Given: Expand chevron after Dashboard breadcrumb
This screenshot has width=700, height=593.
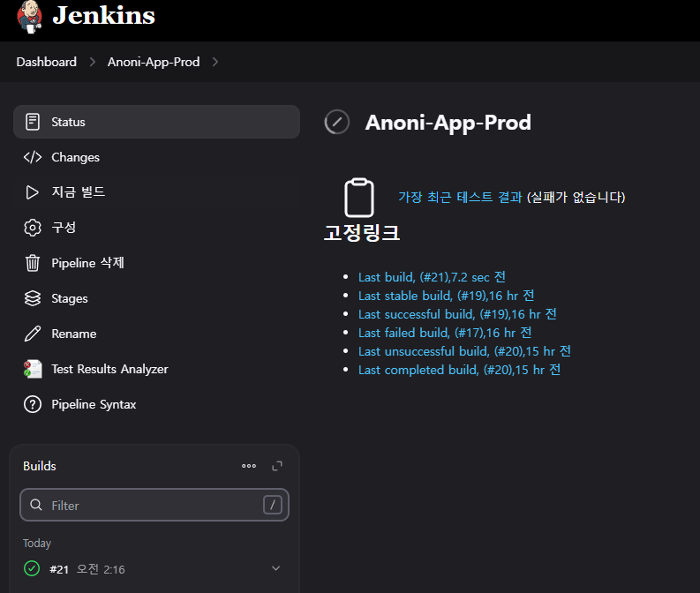Looking at the screenshot, I should click(x=93, y=62).
